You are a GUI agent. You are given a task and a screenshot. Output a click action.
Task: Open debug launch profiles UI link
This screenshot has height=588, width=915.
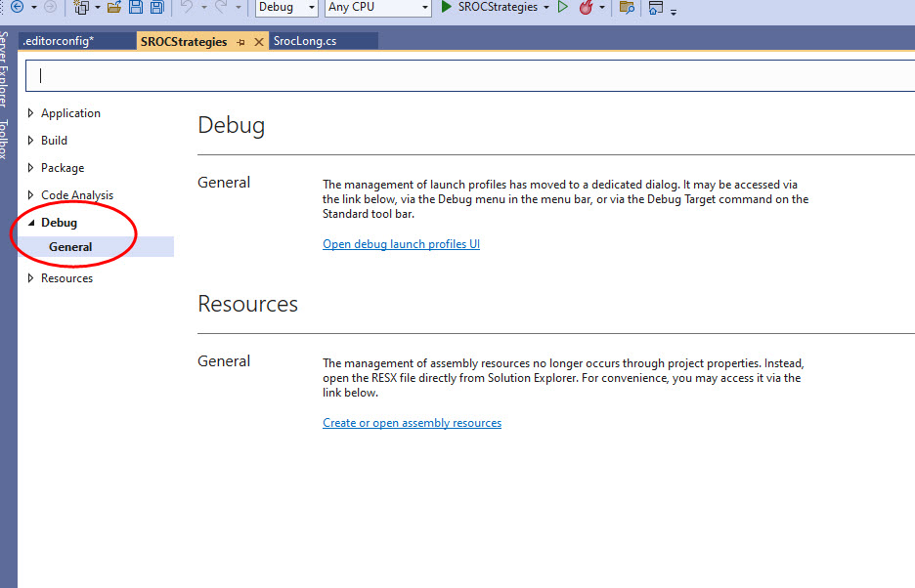coord(401,244)
